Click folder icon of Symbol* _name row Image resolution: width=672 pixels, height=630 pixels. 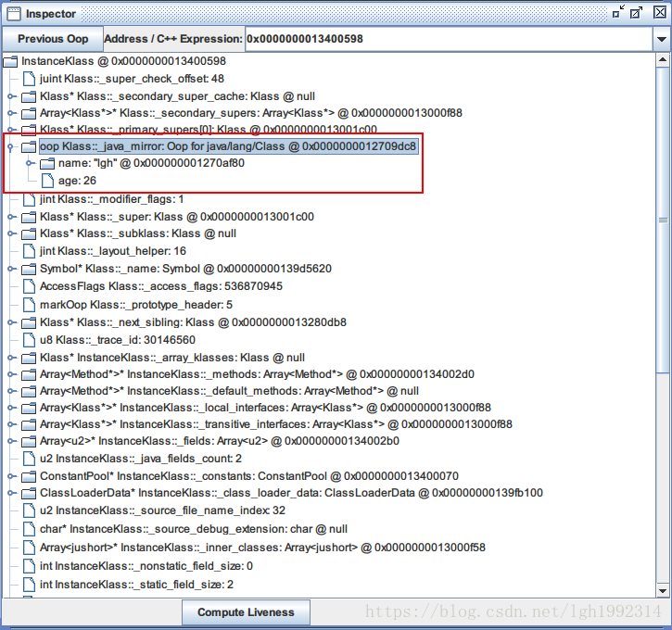point(29,269)
